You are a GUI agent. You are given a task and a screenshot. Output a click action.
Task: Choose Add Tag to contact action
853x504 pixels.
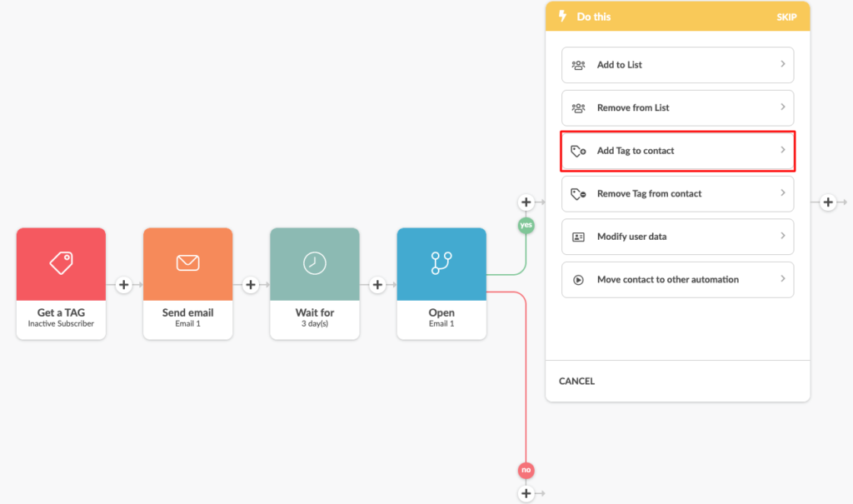[677, 151]
